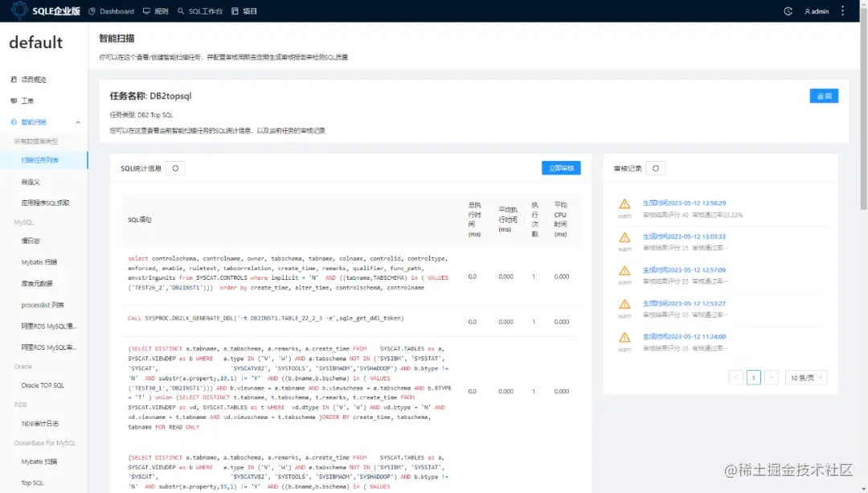Viewport: 868px width, 493px height.
Task: Click the 立即审核 button
Action: coord(561,168)
